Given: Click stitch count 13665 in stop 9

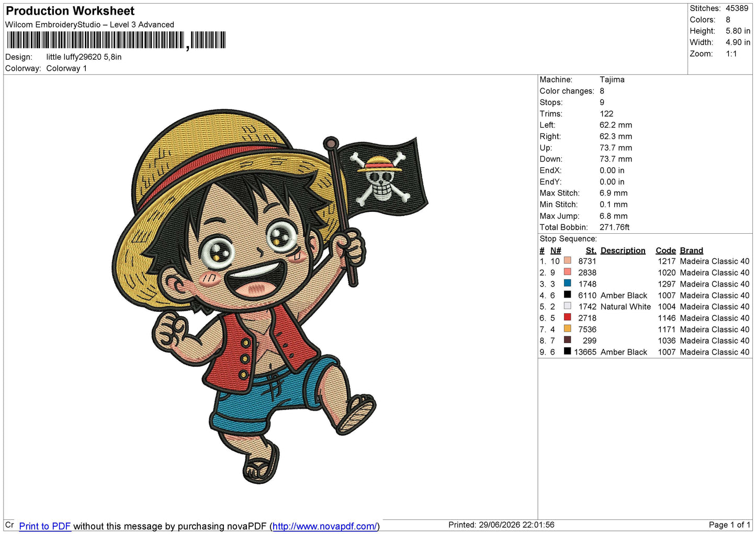Looking at the screenshot, I should point(585,352).
